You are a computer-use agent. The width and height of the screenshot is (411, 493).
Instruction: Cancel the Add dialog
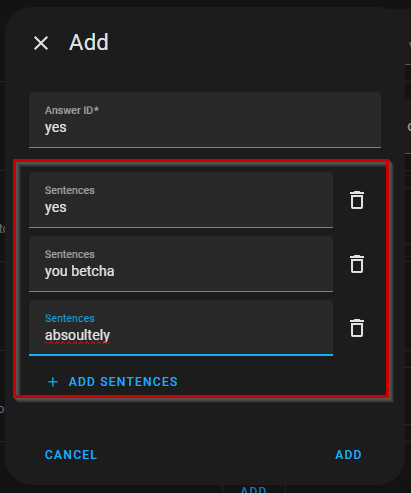pyautogui.click(x=71, y=455)
